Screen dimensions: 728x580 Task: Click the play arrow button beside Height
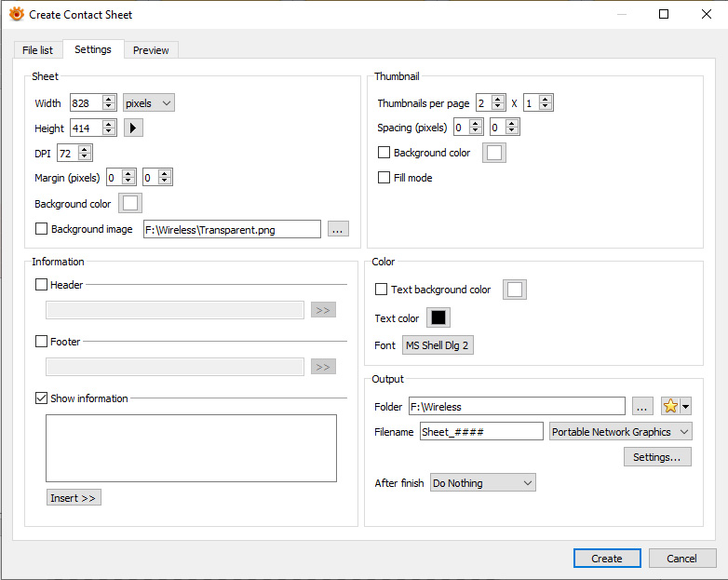[x=133, y=128]
